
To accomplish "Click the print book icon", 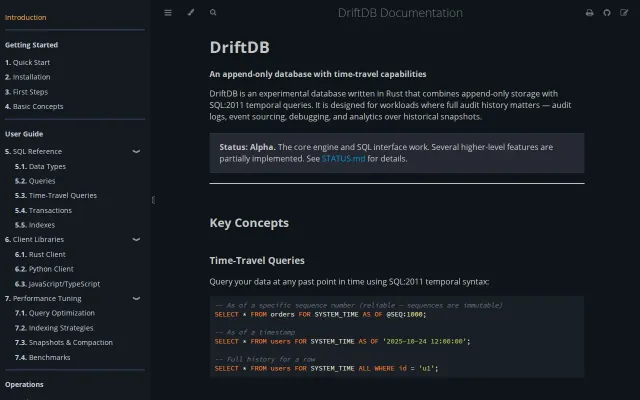I will (x=589, y=13).
